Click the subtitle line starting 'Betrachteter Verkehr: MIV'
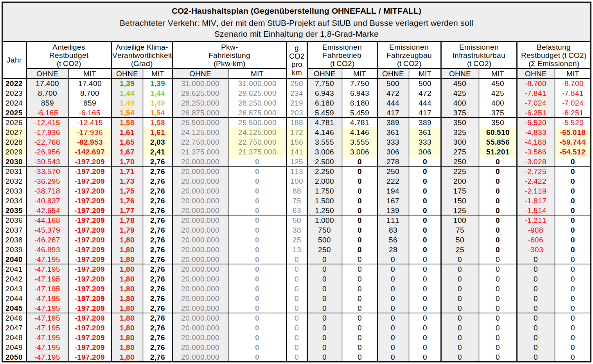 [296, 23]
